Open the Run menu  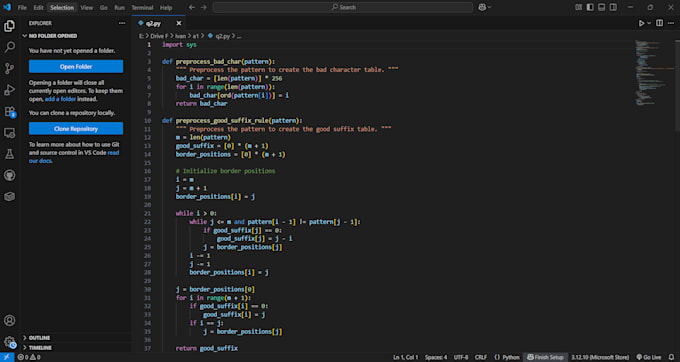120,7
